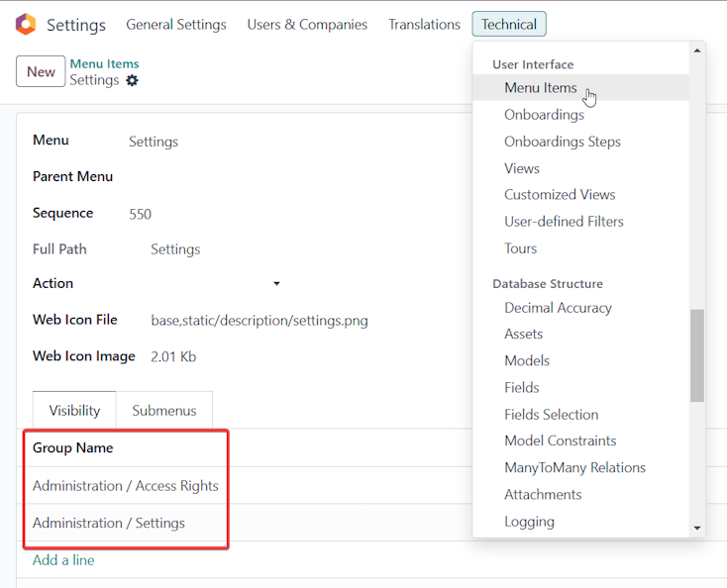Expand the Action field dropdown arrow
This screenshot has height=588, width=727.
click(x=276, y=283)
